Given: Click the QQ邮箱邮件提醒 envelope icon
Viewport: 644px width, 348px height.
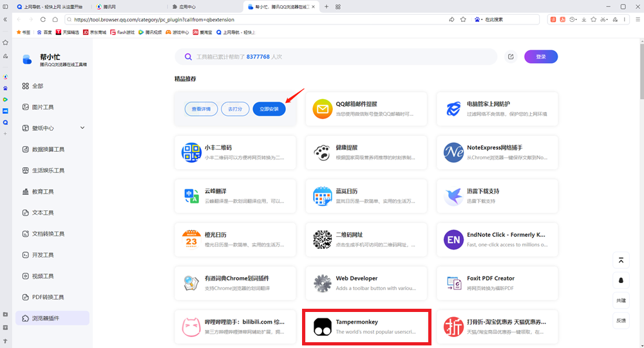Looking at the screenshot, I should coord(322,109).
